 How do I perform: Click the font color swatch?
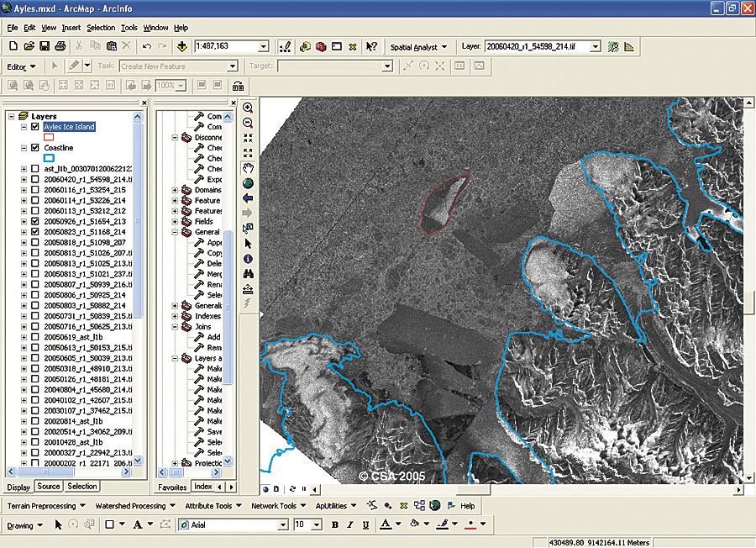[386, 525]
